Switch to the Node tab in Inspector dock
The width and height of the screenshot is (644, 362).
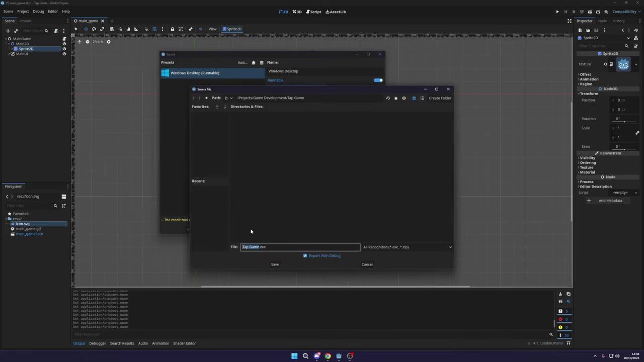tap(602, 21)
